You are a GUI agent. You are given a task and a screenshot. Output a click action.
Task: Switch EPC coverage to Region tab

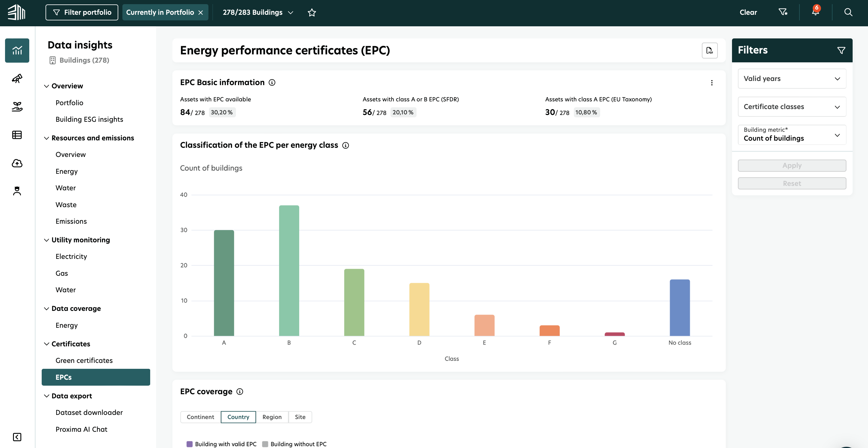tap(272, 417)
